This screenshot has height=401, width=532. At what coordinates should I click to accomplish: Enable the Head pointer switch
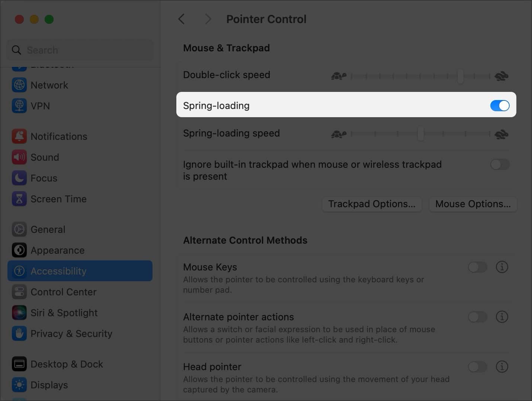click(x=478, y=367)
